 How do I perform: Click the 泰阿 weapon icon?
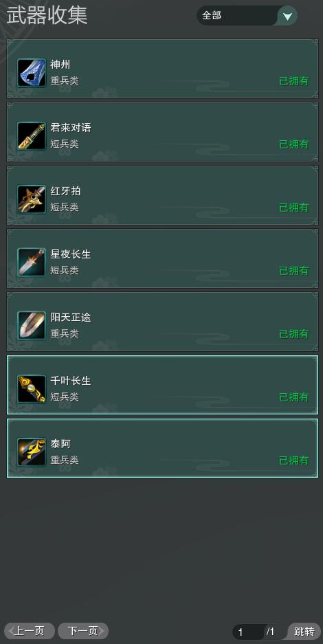coord(32,452)
